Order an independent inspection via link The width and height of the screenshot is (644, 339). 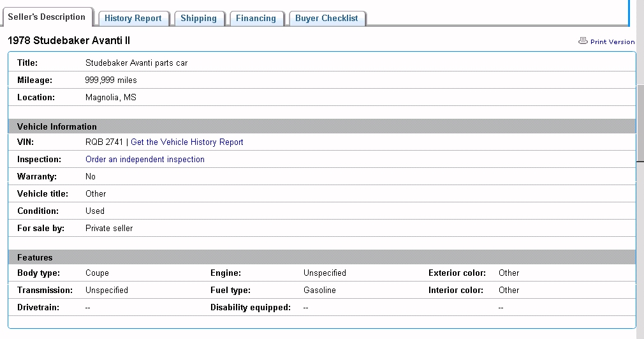(x=145, y=160)
